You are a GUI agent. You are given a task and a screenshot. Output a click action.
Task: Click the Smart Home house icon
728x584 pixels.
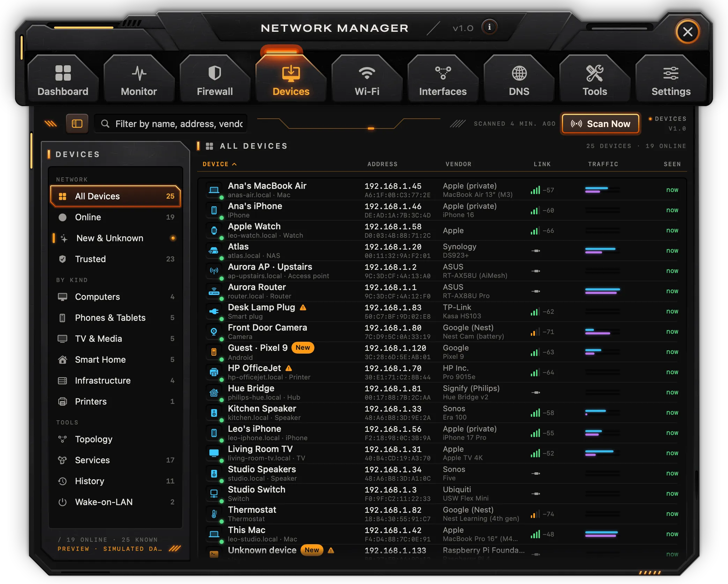(62, 360)
